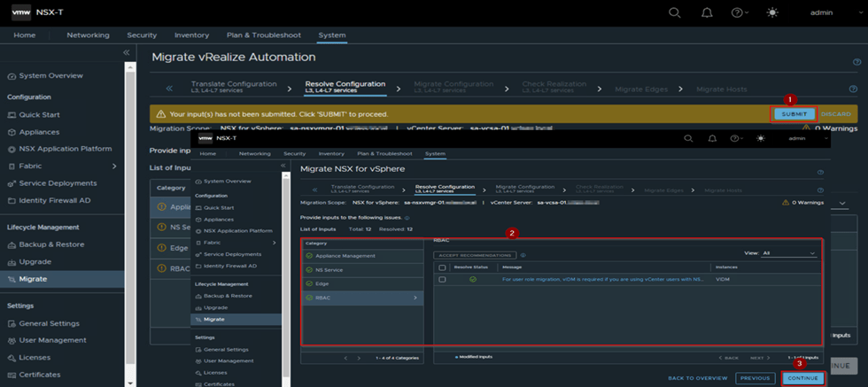
Task: Click the search magnifier in the top header
Action: click(674, 12)
